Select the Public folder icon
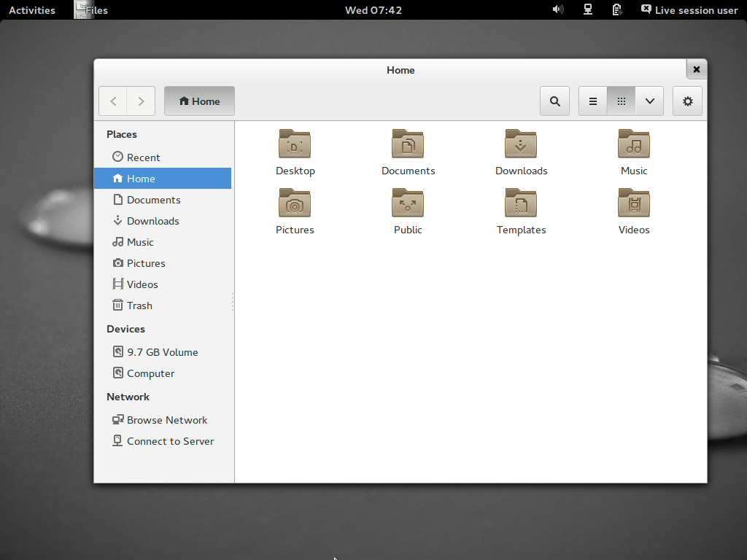Image resolution: width=747 pixels, height=560 pixels. tap(408, 203)
